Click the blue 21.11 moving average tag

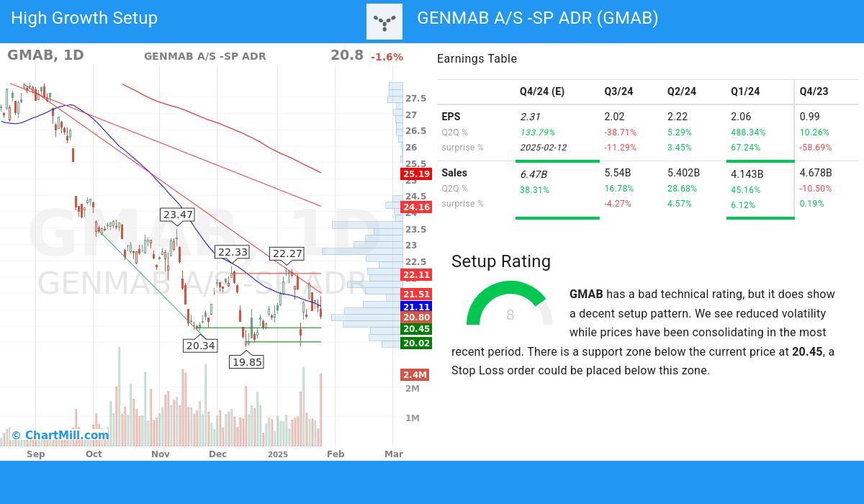416,307
